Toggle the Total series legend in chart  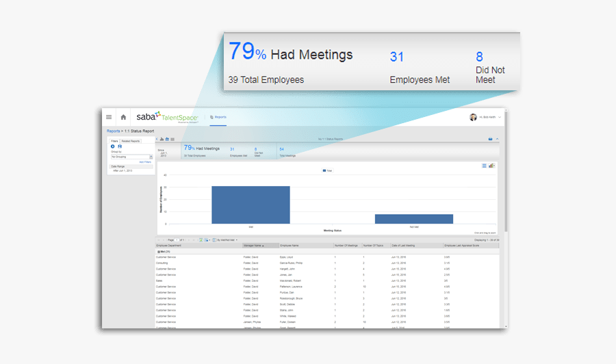pos(327,170)
